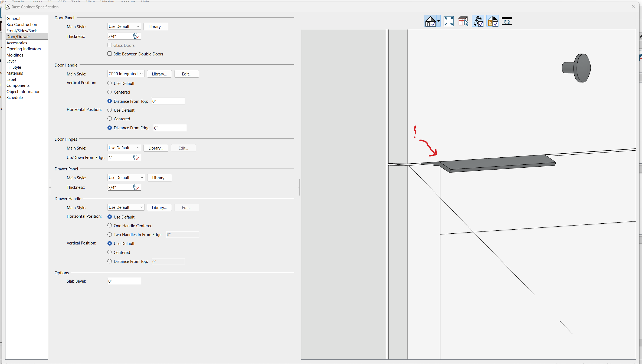
Task: Open Library... for Drawer Panel style
Action: (159, 178)
